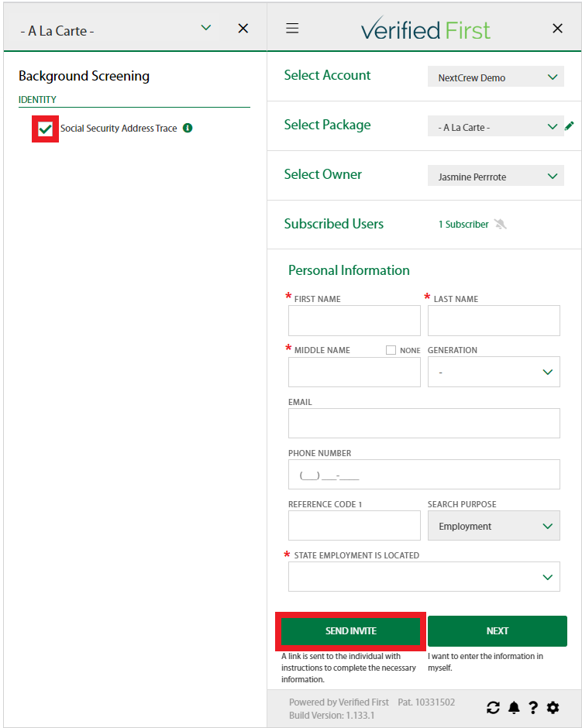Open notifications bell icon in footer
This screenshot has height=728, width=582.
pyautogui.click(x=514, y=708)
